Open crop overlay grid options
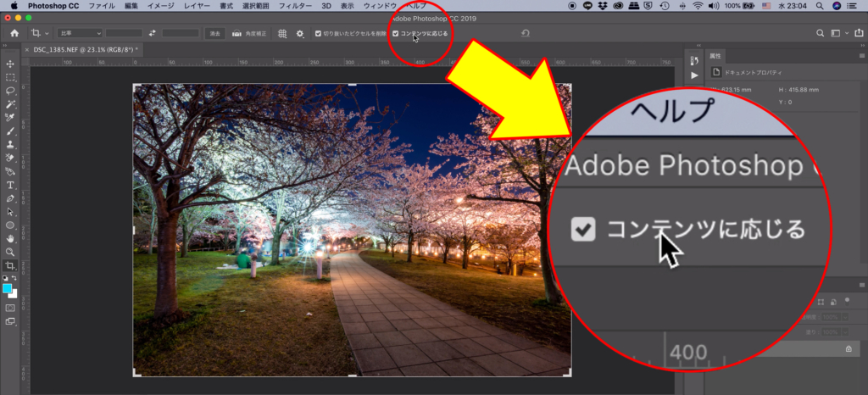 point(282,33)
